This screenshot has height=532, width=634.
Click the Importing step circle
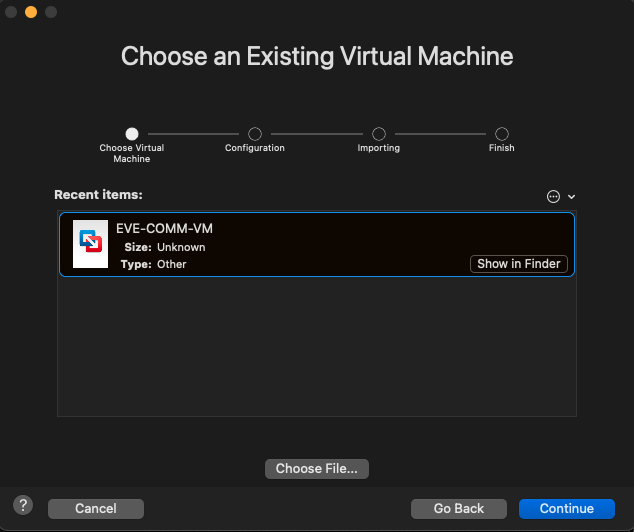[x=379, y=134]
